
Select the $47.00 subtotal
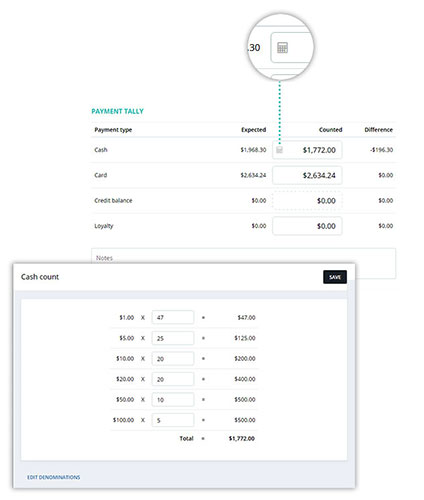(246, 318)
